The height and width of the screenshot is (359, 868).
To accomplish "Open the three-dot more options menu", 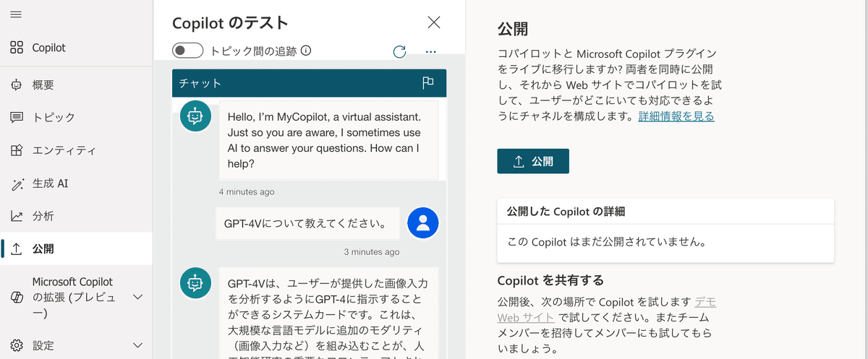I will [x=431, y=51].
